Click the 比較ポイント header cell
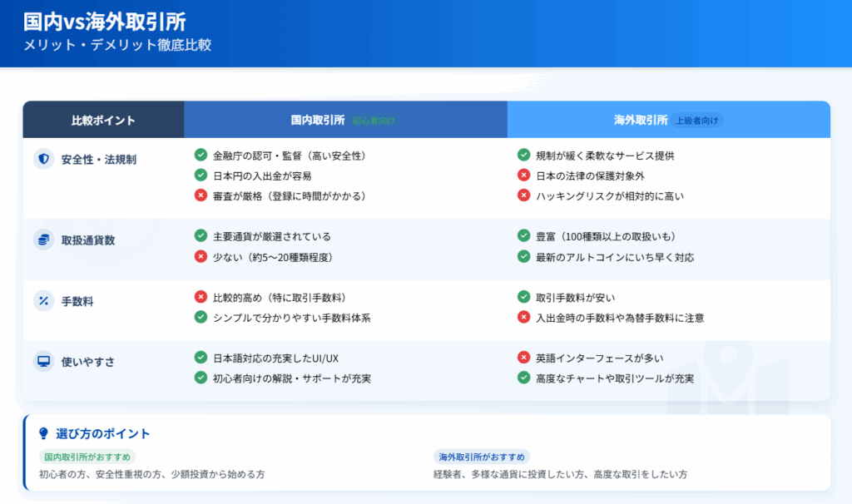The width and height of the screenshot is (852, 504). coord(104,119)
